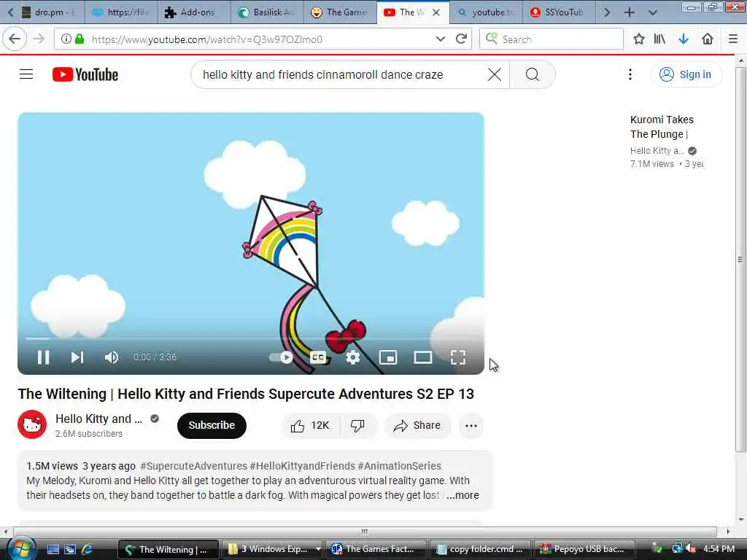Viewport: 747px width, 560px height.
Task: Click the browser Search box
Action: 551,39
